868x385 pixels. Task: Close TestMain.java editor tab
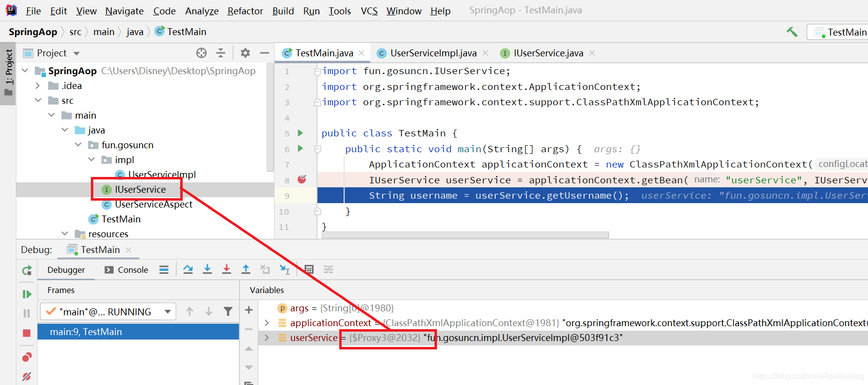(x=362, y=53)
